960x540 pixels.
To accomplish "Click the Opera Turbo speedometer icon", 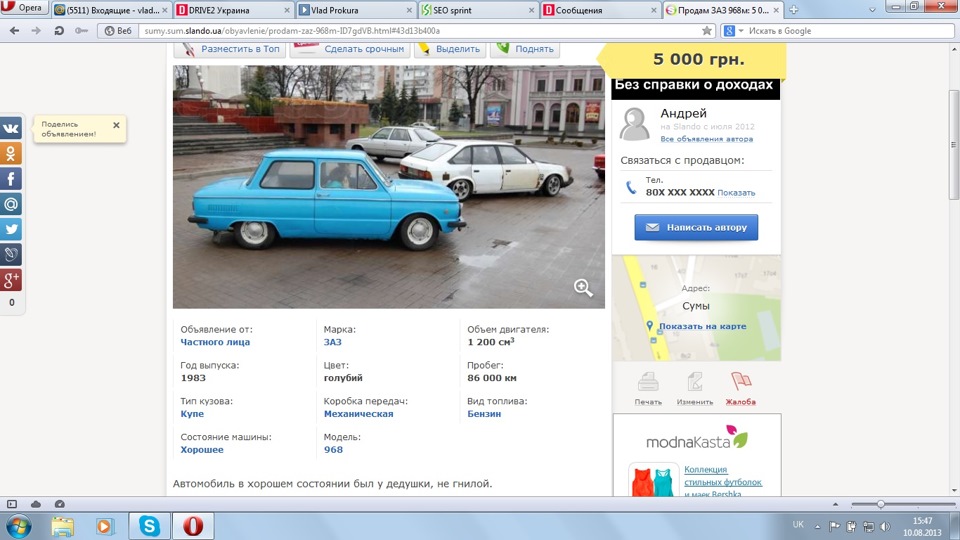I will 59,504.
